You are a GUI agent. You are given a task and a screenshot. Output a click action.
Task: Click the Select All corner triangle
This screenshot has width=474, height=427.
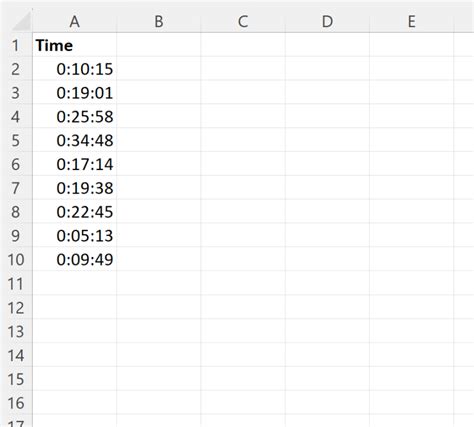[20, 21]
